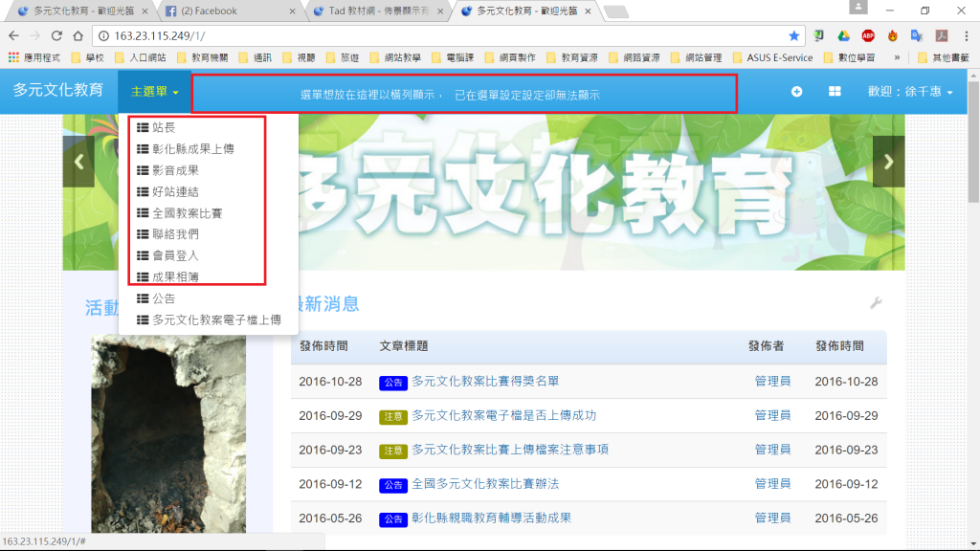
Task: Select 影音成果 from the main menu
Action: (175, 170)
